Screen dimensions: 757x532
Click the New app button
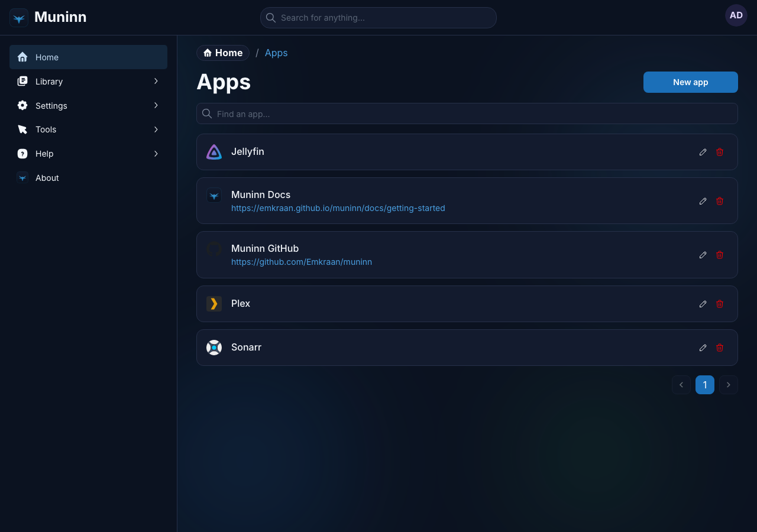click(691, 82)
